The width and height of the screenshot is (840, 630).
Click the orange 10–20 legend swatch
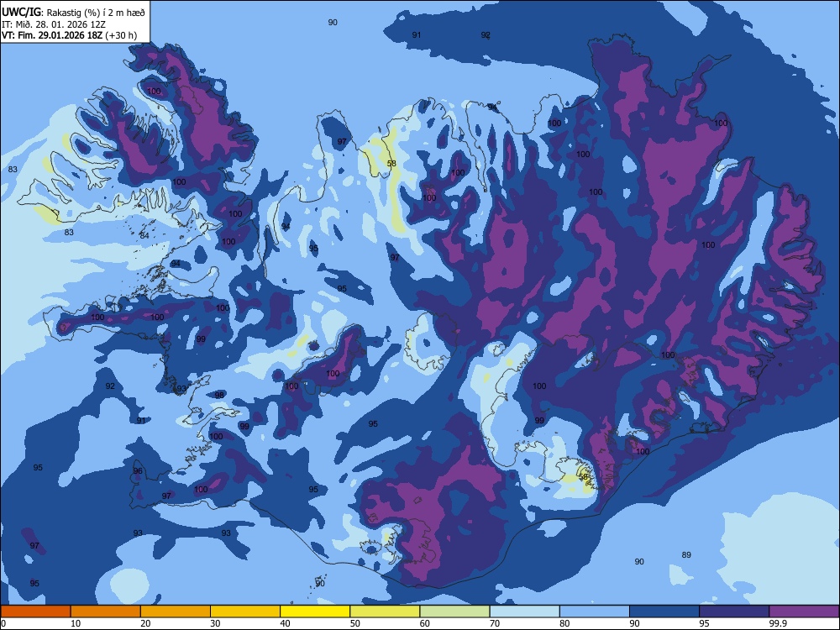pyautogui.click(x=106, y=612)
